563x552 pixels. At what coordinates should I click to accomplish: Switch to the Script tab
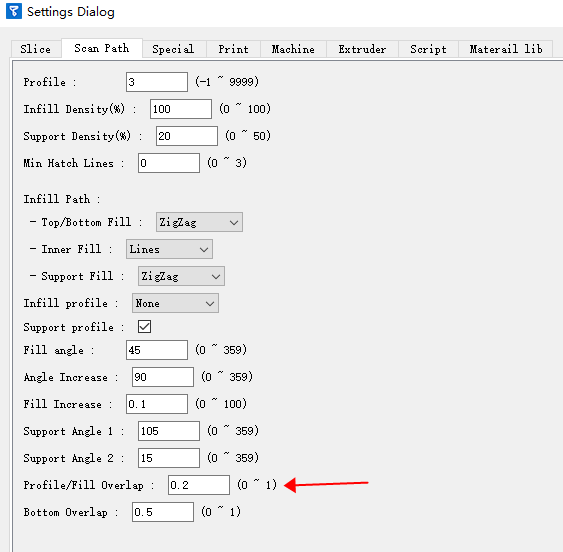[x=428, y=49]
